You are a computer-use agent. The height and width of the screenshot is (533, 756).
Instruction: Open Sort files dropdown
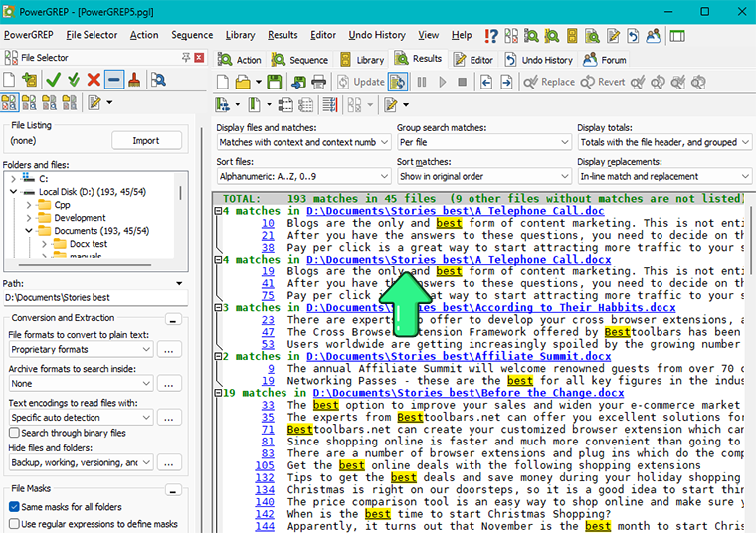click(303, 176)
